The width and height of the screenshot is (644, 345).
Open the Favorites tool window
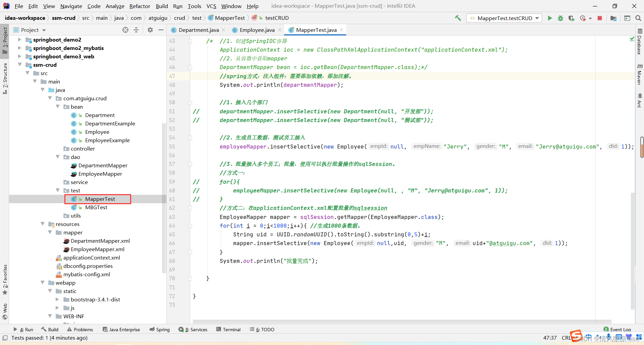[5, 279]
